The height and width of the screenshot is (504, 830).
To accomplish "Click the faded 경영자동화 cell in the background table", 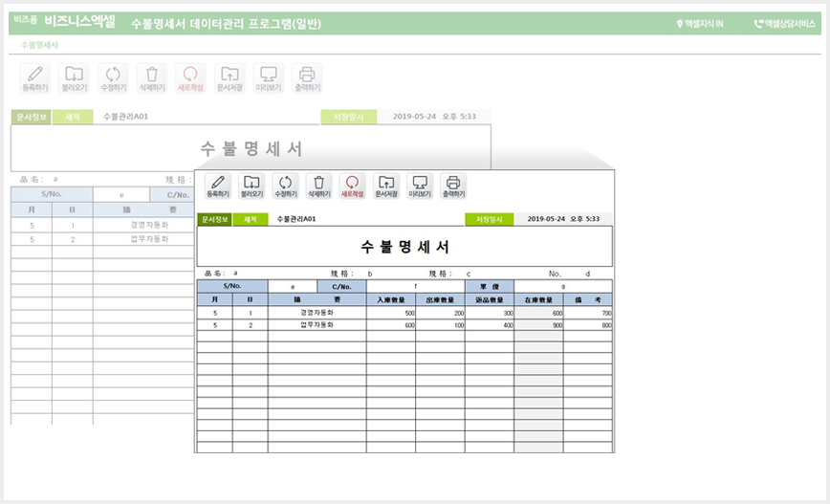I will pyautogui.click(x=144, y=225).
